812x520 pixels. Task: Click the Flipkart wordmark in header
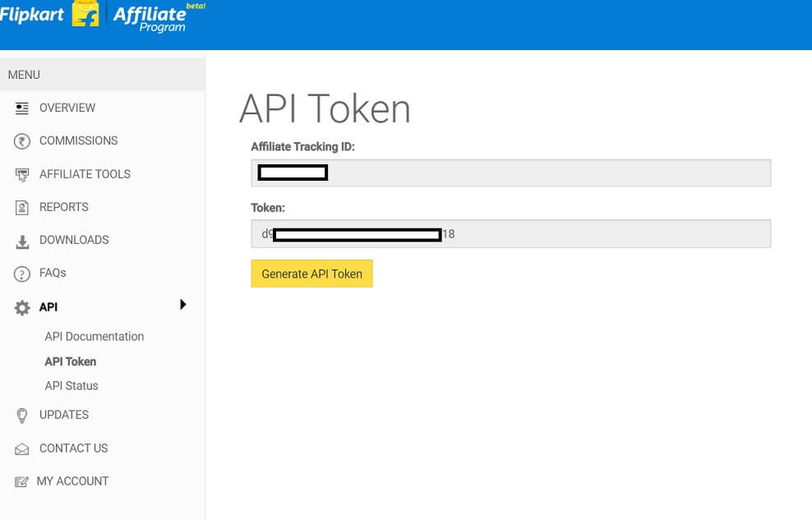tap(32, 15)
